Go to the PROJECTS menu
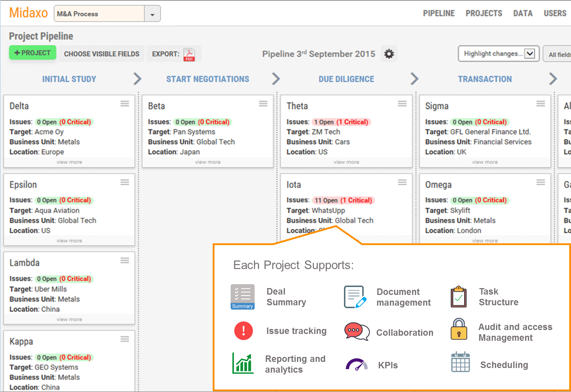571x392 pixels. [x=484, y=13]
